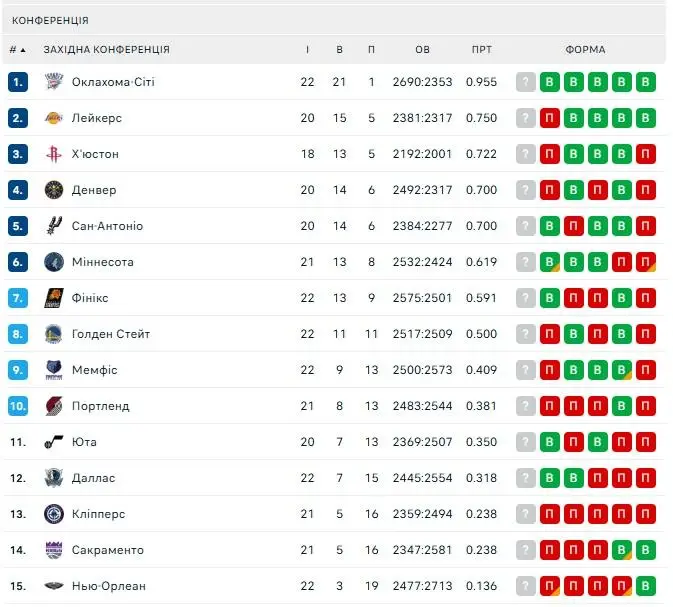Click the Oklahoma City Thunder logo
Image resolution: width=673 pixels, height=607 pixels.
pos(54,82)
